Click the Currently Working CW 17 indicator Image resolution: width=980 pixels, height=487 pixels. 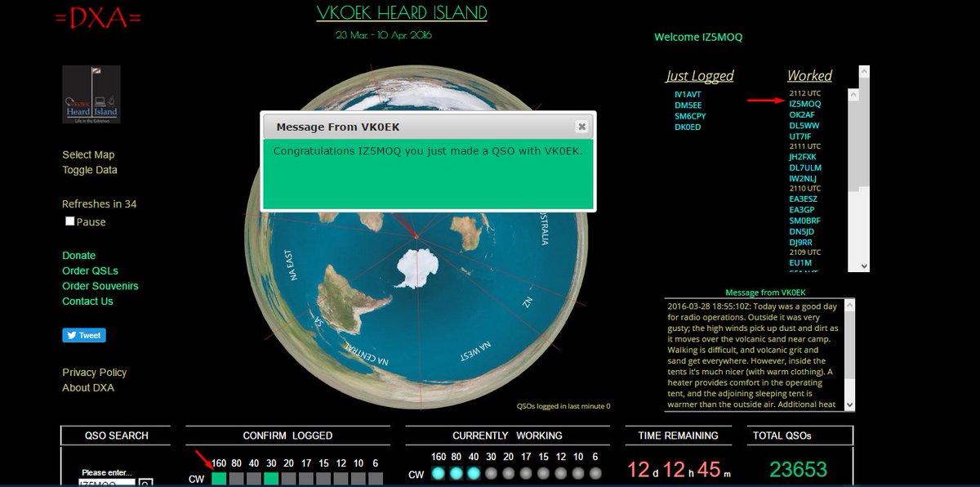click(x=526, y=473)
